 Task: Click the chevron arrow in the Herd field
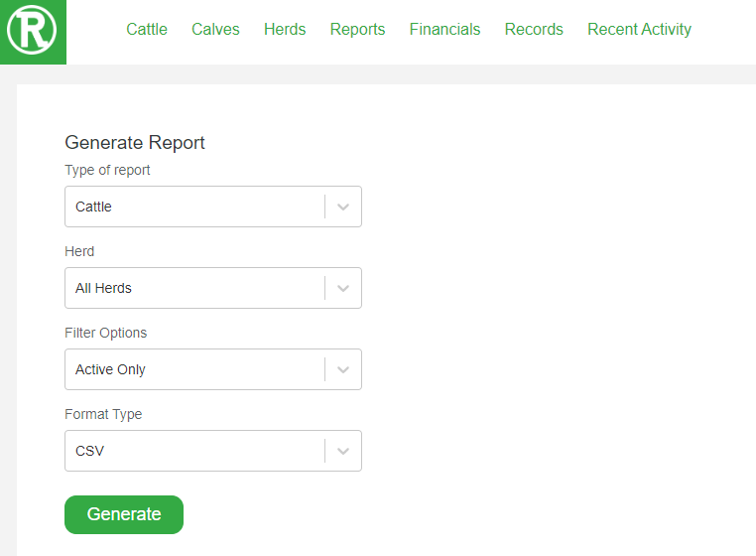[x=343, y=288]
